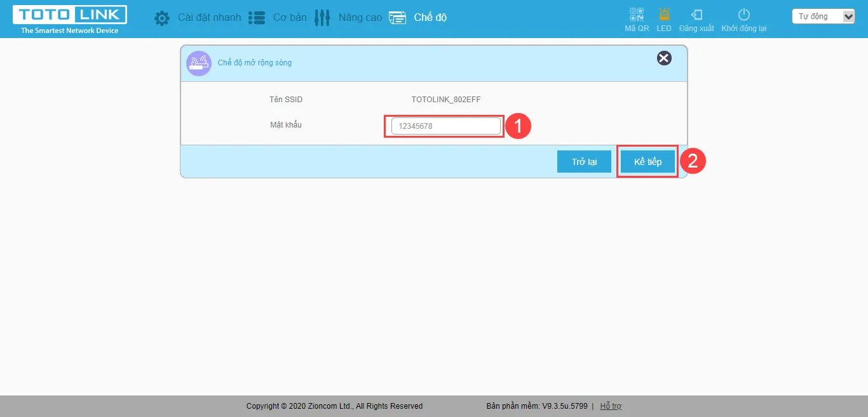Click the Quick Setup gear icon

tap(162, 18)
